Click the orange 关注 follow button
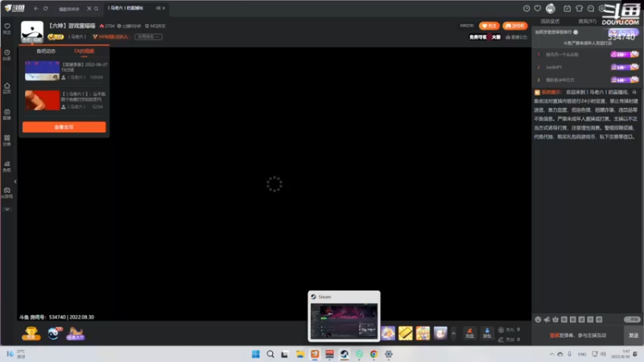Viewport: 644px width, 362px height. tap(489, 26)
